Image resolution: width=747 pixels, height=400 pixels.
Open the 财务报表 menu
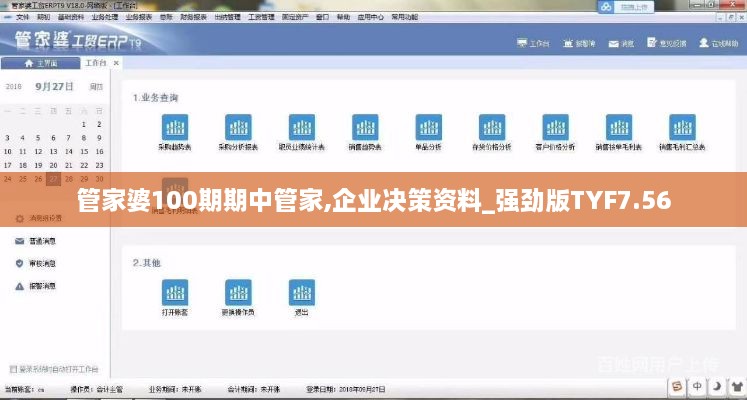tap(193, 17)
